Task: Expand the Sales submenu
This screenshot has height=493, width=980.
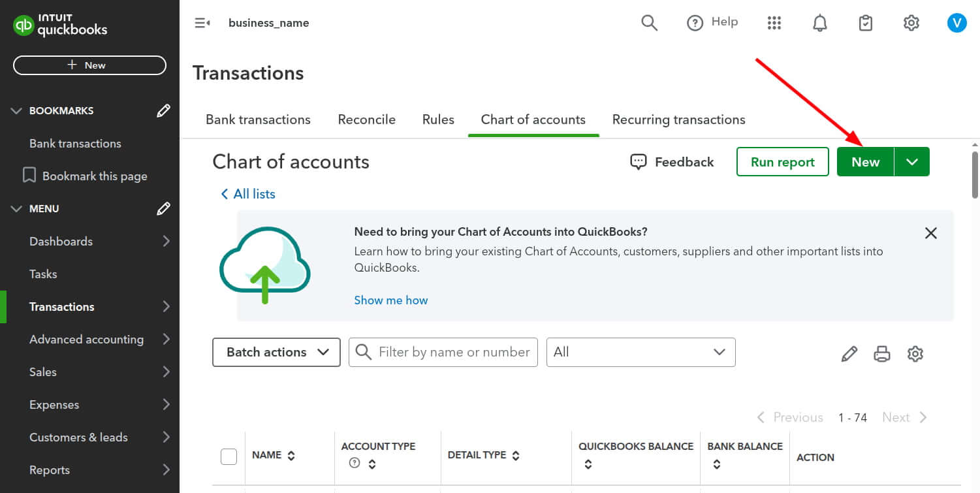Action: (166, 372)
